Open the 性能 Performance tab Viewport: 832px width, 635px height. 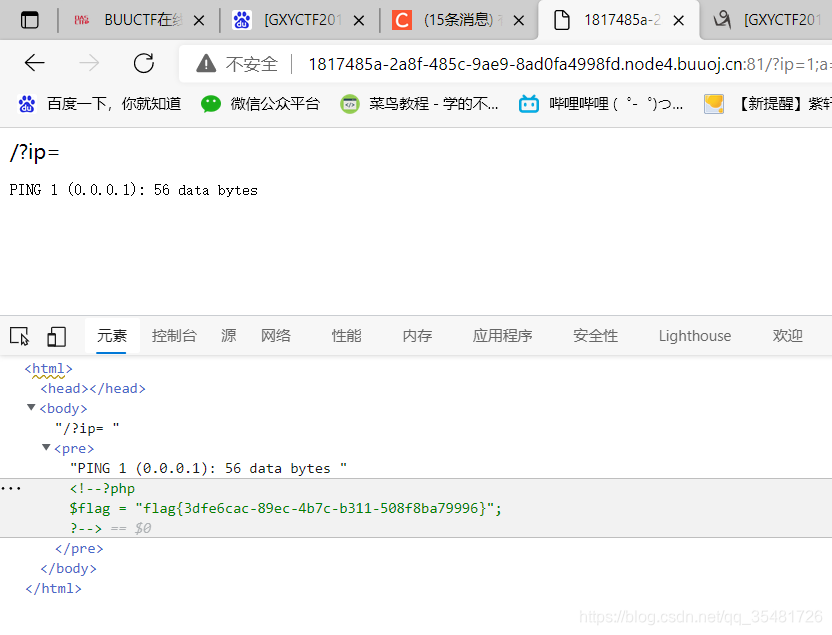tap(346, 336)
